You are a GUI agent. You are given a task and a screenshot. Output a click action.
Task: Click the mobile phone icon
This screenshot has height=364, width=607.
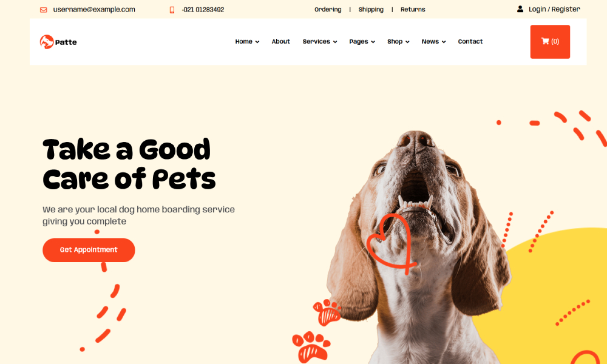click(x=172, y=10)
